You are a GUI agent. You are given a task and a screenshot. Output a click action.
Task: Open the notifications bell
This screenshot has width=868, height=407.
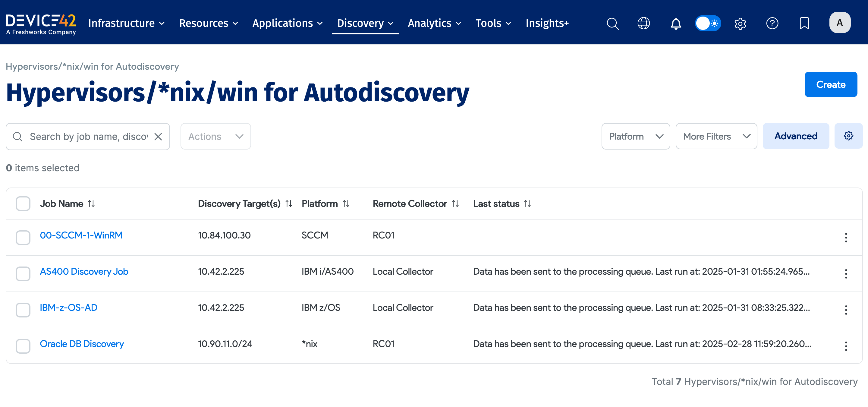tap(675, 23)
